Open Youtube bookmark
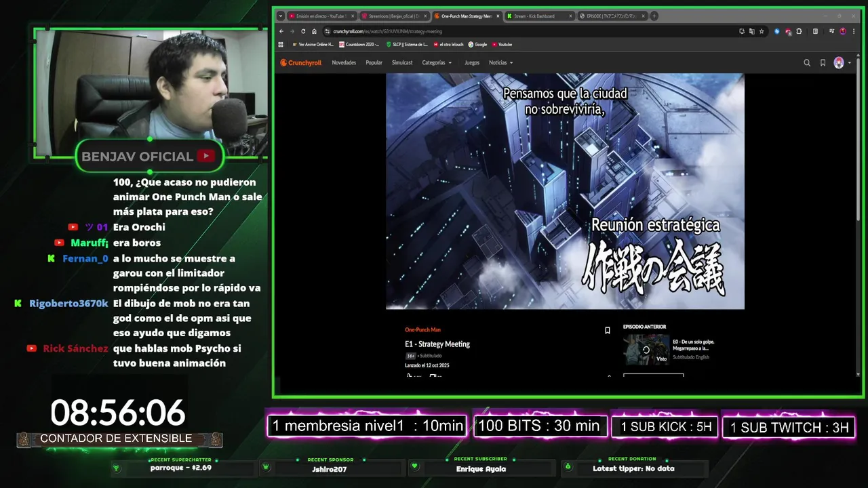The width and height of the screenshot is (868, 488). pos(502,45)
